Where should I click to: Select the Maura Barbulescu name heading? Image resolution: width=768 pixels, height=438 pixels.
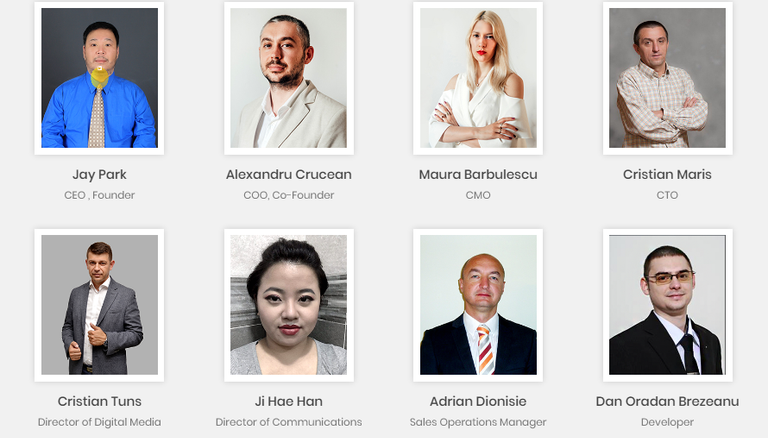[478, 174]
